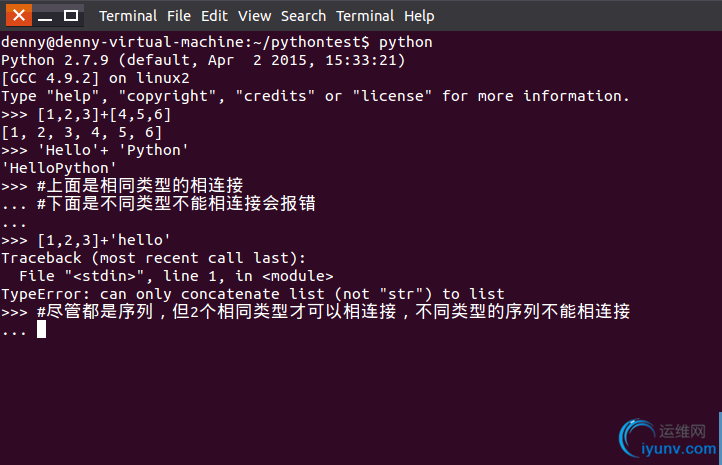Viewport: 722px width, 465px height.
Task: Open the first Terminal menu
Action: 128,16
